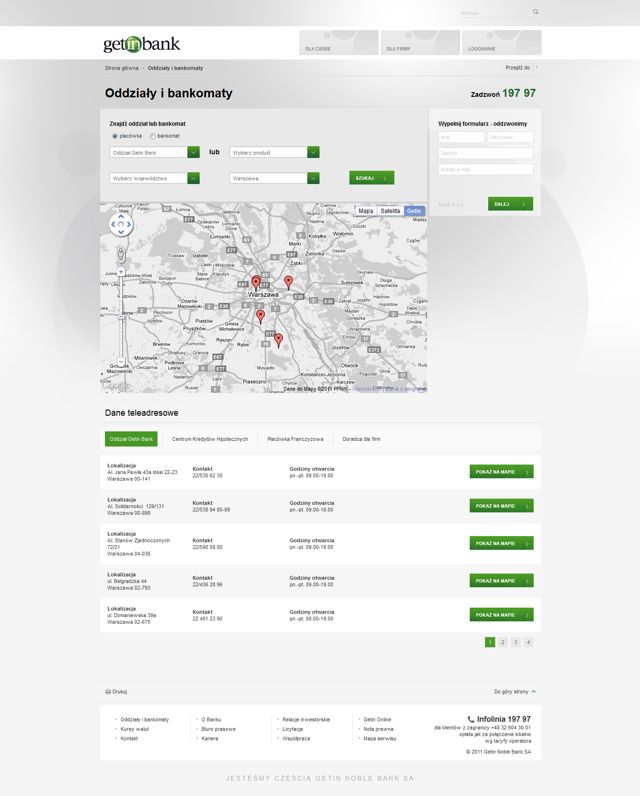Show ul. Domaniewska branch on map
640x796 pixels.
pos(501,615)
